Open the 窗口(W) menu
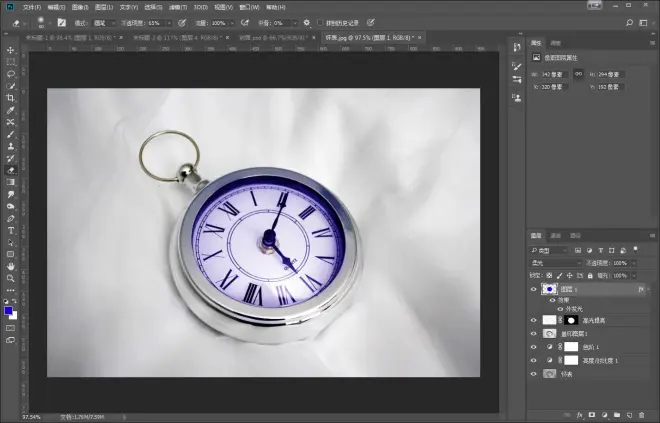Image resolution: width=660 pixels, height=423 pixels. (x=249, y=7)
